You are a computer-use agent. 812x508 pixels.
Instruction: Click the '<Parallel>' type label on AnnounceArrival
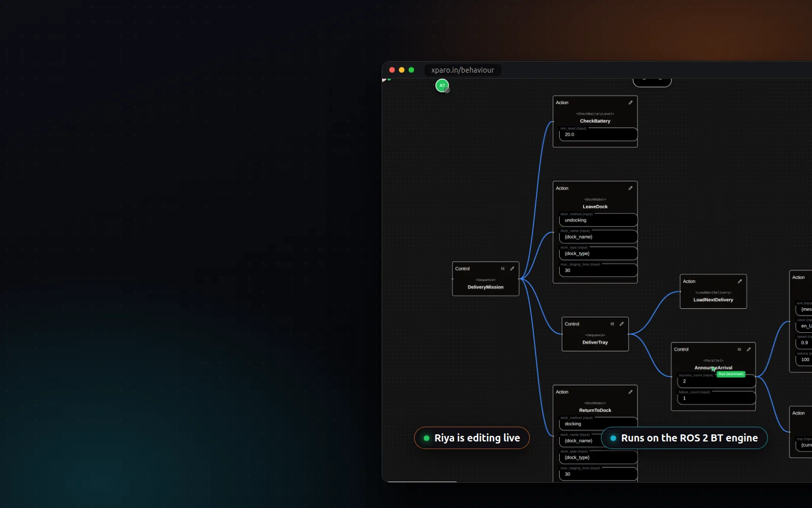(714, 361)
